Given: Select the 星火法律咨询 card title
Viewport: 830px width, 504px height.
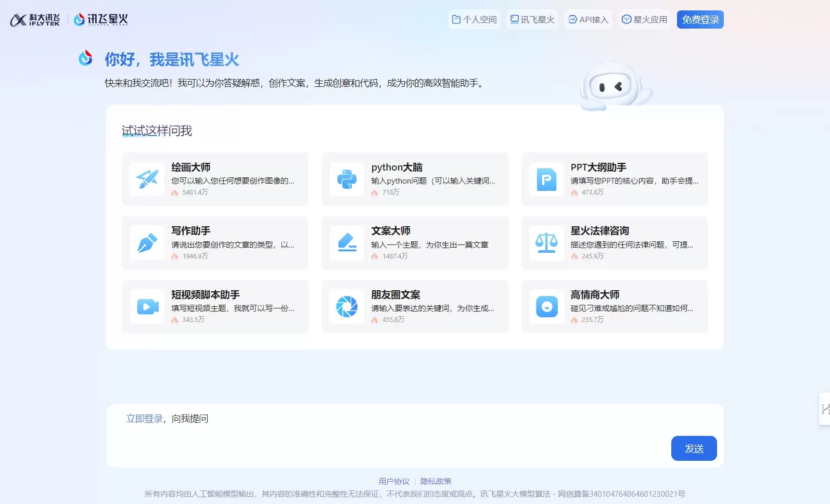Looking at the screenshot, I should [599, 231].
